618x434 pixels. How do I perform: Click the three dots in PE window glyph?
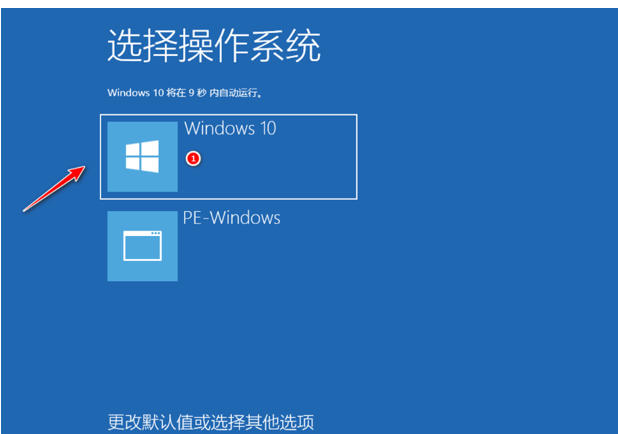[156, 233]
